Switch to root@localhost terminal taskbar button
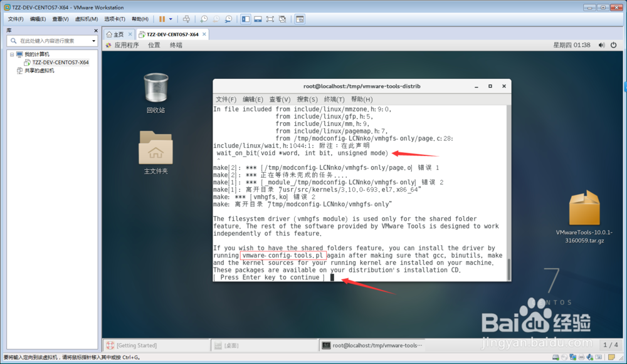The height and width of the screenshot is (364, 627). [372, 345]
